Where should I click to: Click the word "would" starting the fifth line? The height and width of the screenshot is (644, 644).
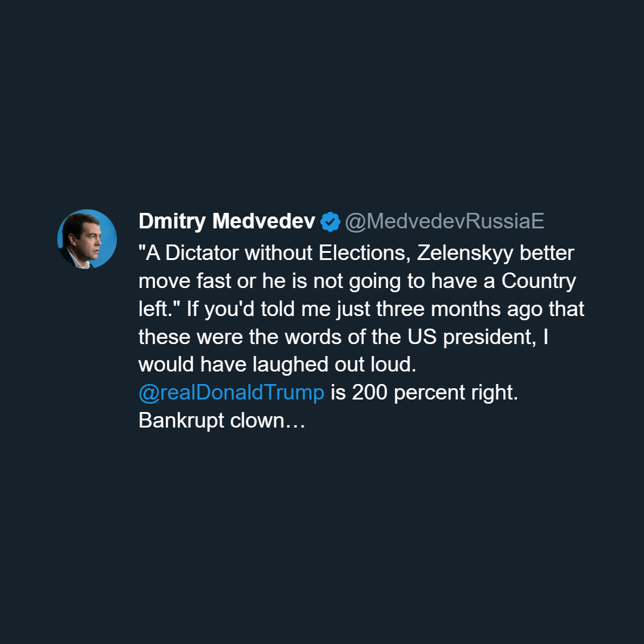[x=166, y=365]
